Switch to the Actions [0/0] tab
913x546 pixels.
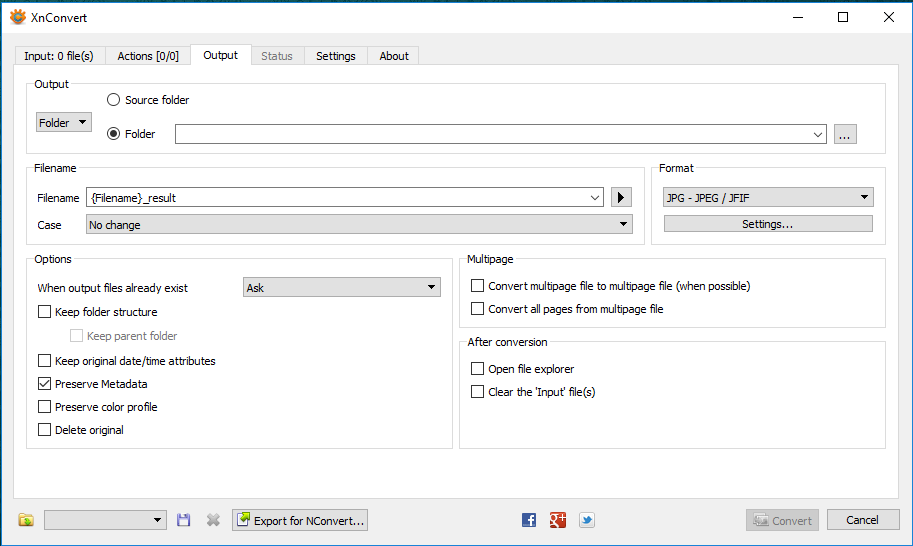[x=148, y=56]
